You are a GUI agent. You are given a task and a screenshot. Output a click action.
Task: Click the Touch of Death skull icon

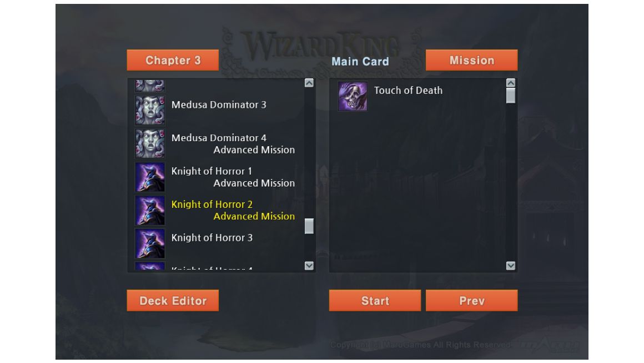tap(353, 96)
